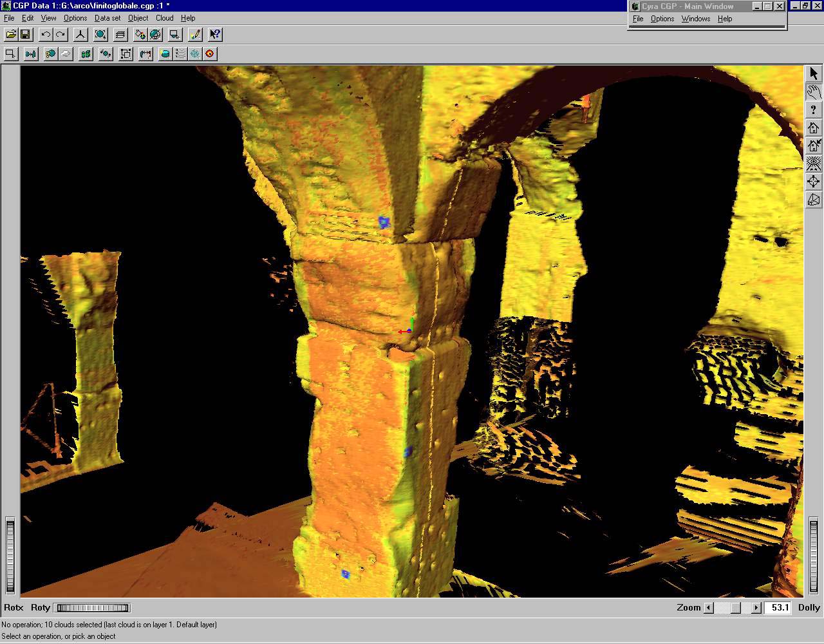
Task: Open the Data set menu
Action: point(108,18)
